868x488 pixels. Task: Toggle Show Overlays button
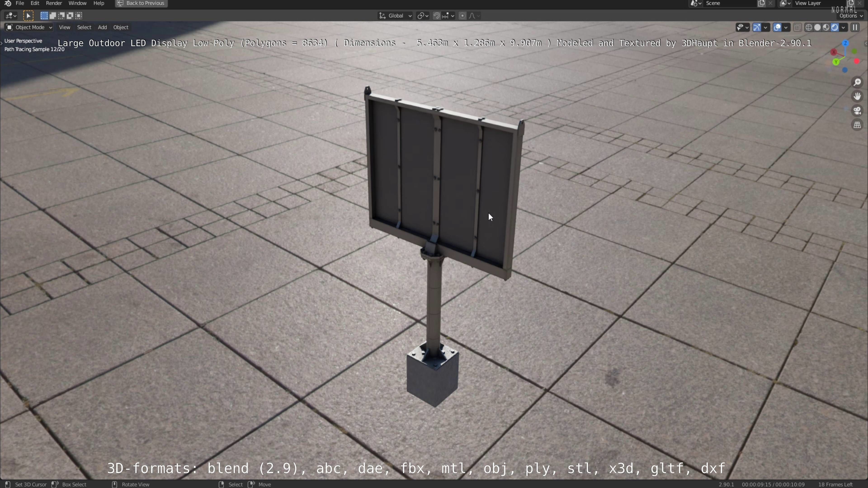pyautogui.click(x=777, y=27)
